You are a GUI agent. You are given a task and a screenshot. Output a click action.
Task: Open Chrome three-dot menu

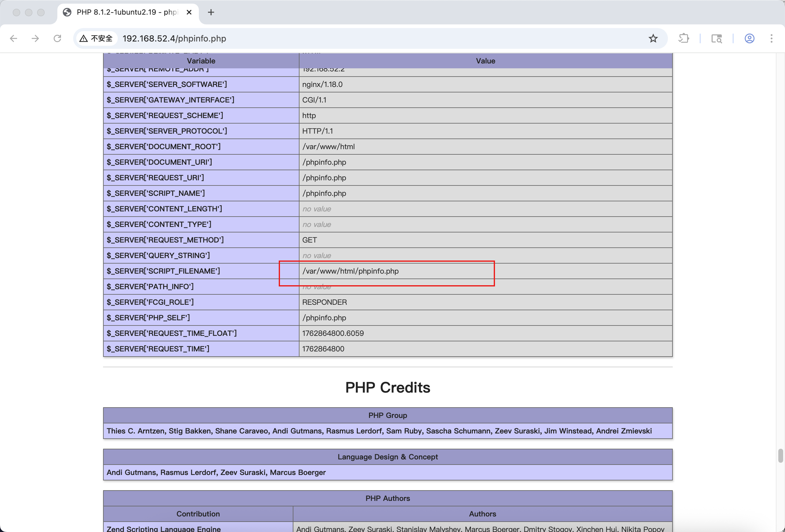point(772,38)
